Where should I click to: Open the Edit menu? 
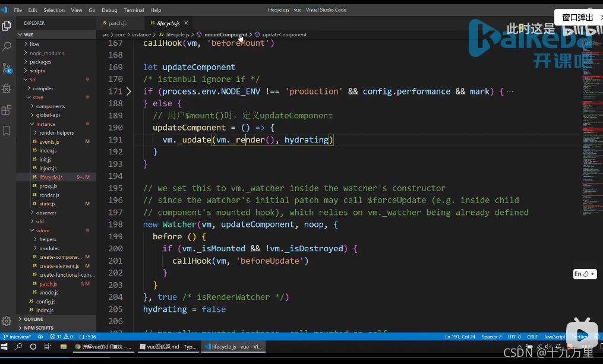tap(33, 10)
